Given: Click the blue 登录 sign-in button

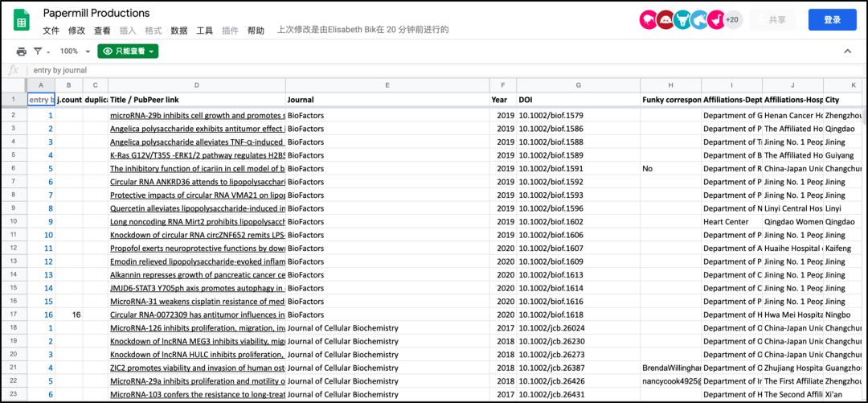Looking at the screenshot, I should point(832,20).
